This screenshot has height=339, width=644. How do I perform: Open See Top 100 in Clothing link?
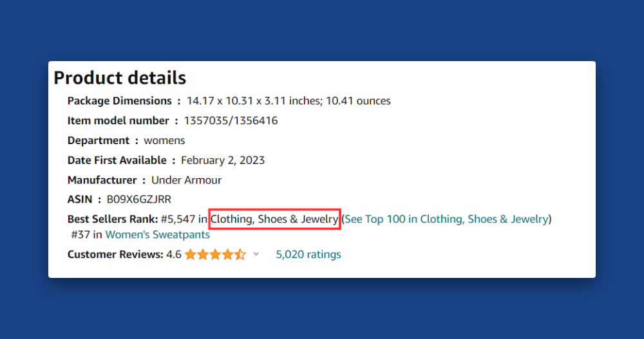[x=446, y=219]
